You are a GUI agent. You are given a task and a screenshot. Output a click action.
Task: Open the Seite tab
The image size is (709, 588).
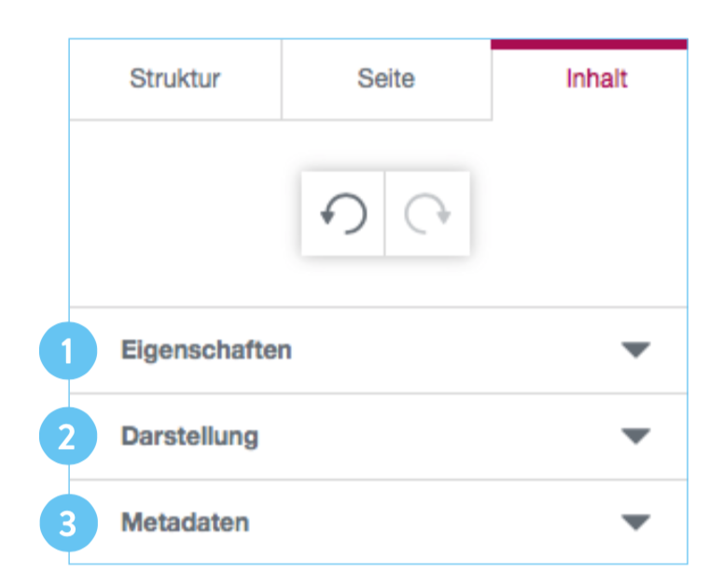click(386, 79)
